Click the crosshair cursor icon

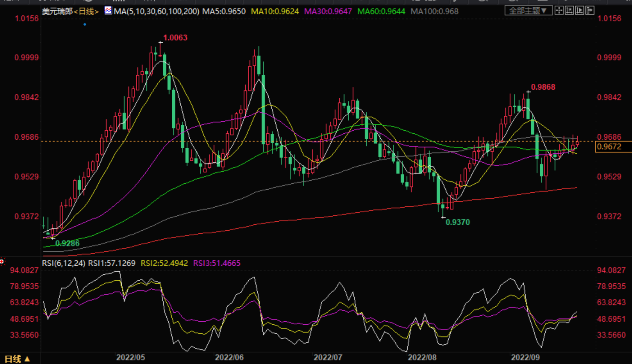click(559, 11)
